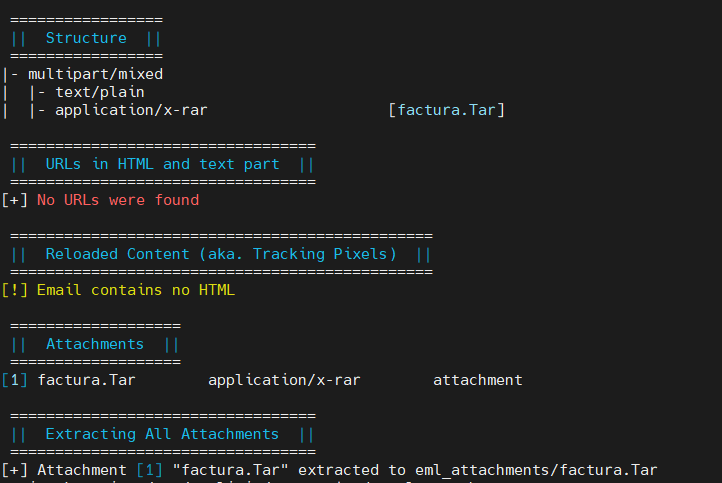Click the '[+]' marker before 'Attachment [1]'
Viewport: 722px width, 483px height.
pyautogui.click(x=14, y=470)
